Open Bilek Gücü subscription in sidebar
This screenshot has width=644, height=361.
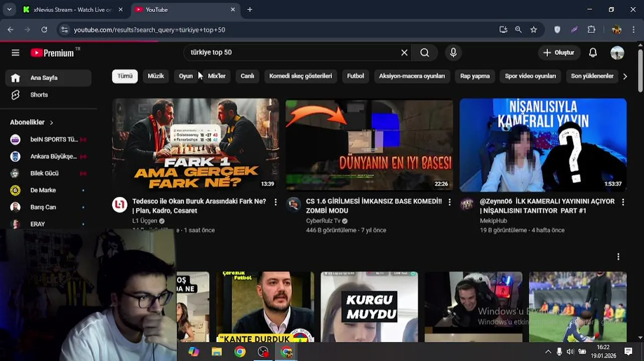click(49, 173)
